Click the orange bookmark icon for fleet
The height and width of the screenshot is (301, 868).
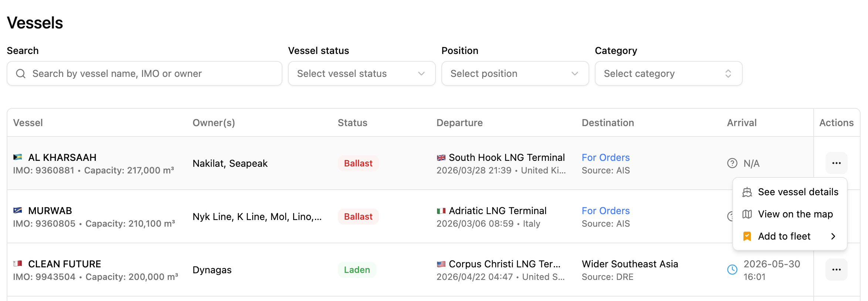pos(747,236)
